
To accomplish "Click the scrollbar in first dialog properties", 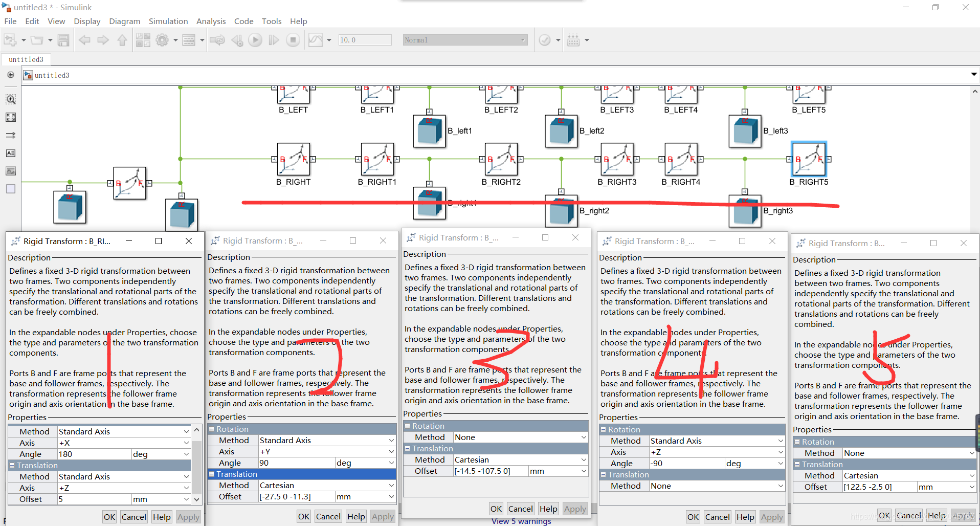I will coord(196,465).
